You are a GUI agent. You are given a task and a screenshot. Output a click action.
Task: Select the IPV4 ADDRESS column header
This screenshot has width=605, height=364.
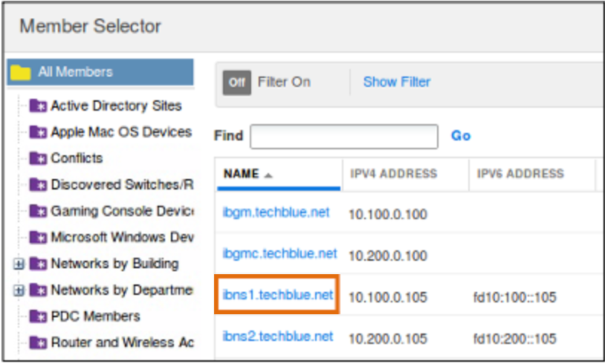(394, 174)
